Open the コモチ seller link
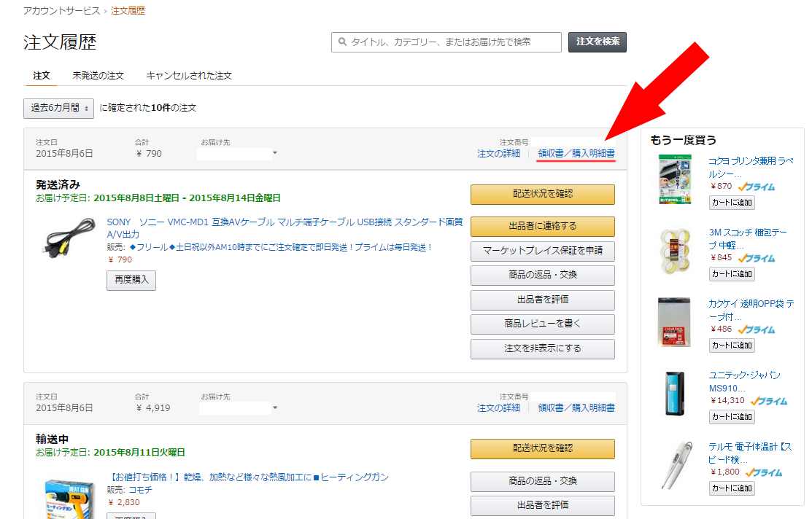 click(140, 490)
